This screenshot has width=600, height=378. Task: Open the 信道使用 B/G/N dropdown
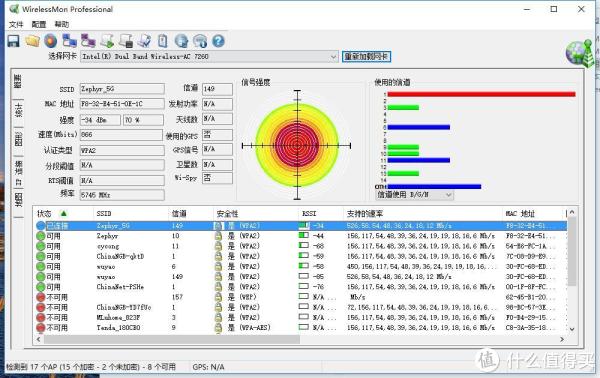coord(414,195)
